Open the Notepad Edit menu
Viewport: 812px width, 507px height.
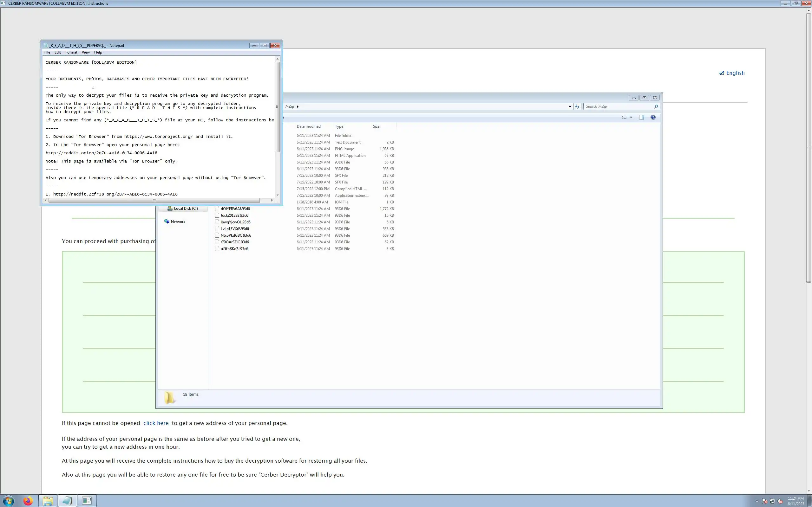58,52
